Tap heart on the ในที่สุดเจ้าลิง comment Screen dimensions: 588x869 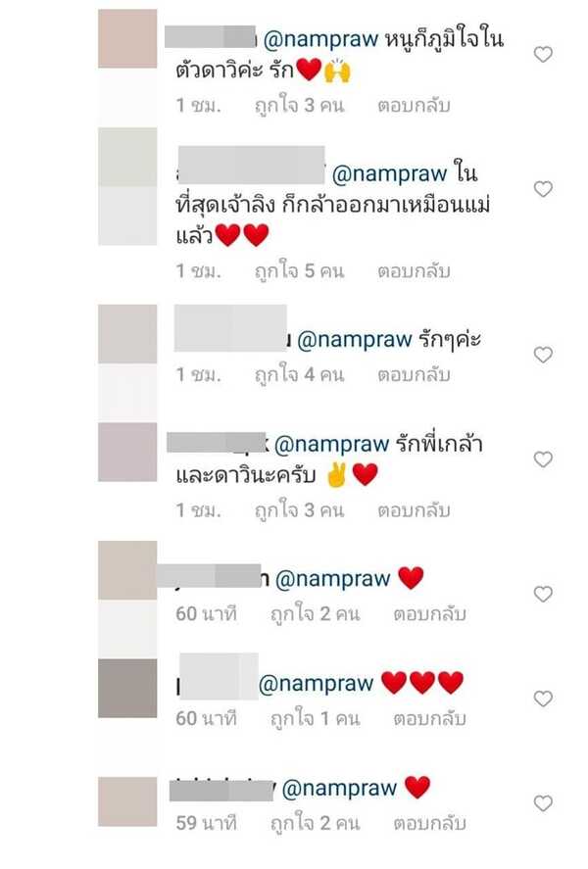[x=543, y=189]
